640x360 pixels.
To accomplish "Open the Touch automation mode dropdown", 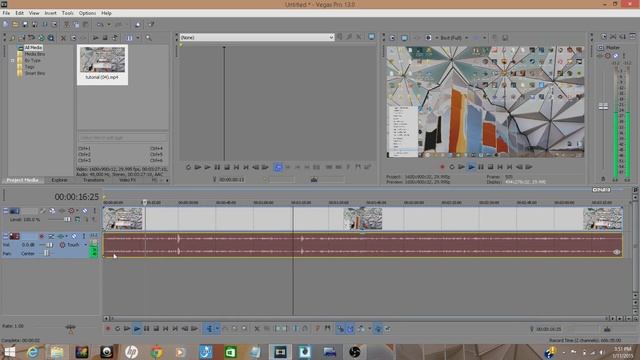I will tap(85, 245).
